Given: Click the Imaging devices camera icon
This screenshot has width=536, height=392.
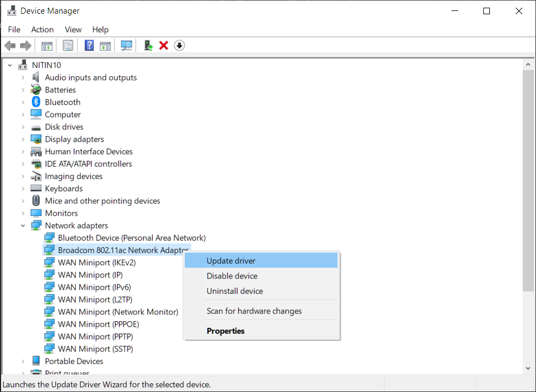Looking at the screenshot, I should (36, 176).
